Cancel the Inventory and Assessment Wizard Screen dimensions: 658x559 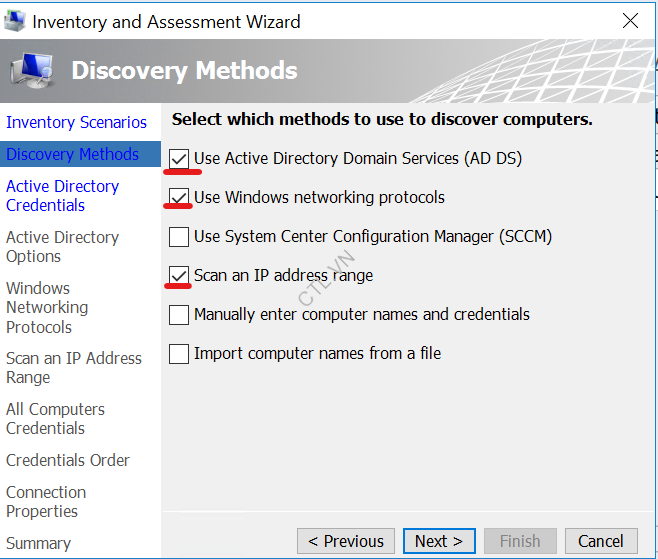point(601,541)
